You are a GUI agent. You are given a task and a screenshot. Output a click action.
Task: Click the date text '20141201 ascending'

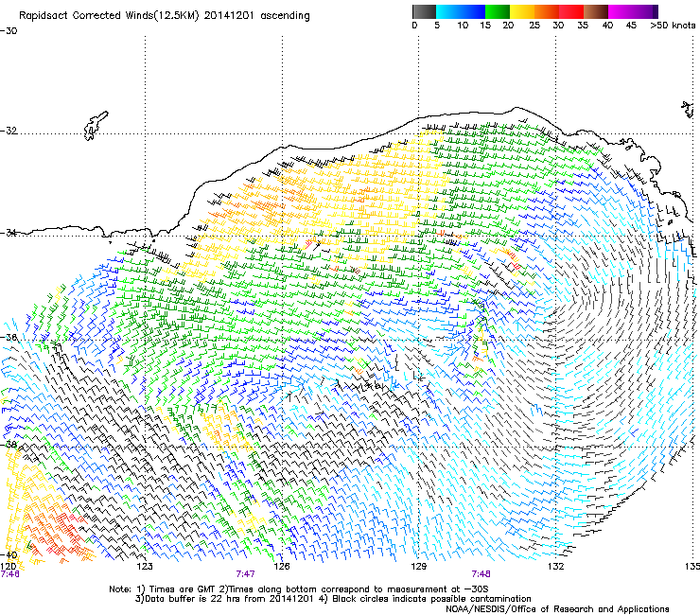[256, 16]
